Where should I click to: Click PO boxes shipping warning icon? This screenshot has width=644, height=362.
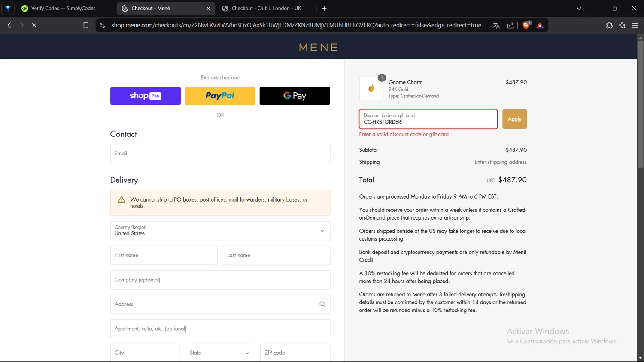122,199
